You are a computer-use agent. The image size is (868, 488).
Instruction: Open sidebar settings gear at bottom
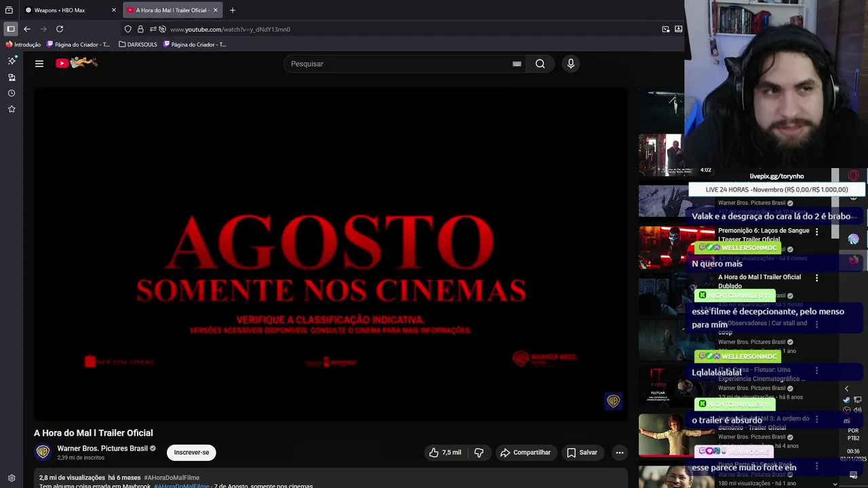click(x=12, y=478)
